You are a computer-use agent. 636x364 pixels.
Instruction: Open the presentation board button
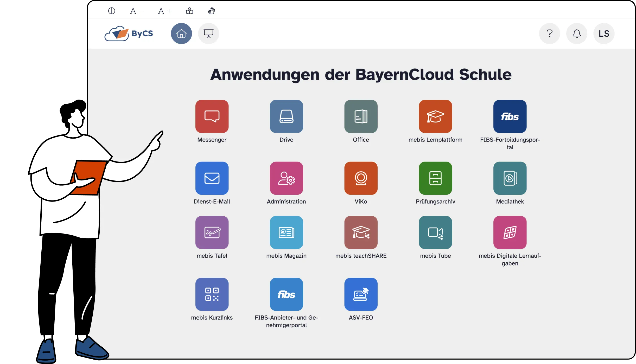[x=208, y=34]
